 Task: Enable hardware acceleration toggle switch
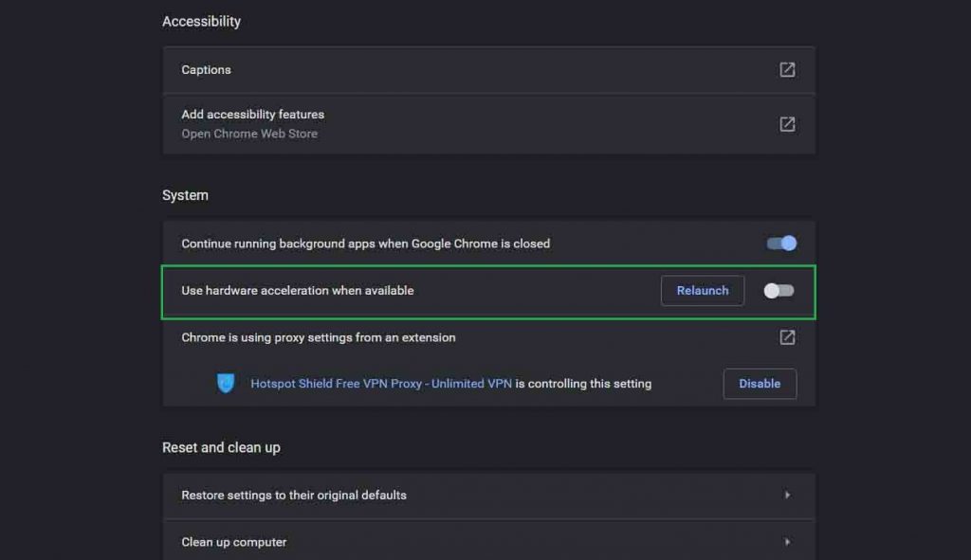[x=779, y=291]
